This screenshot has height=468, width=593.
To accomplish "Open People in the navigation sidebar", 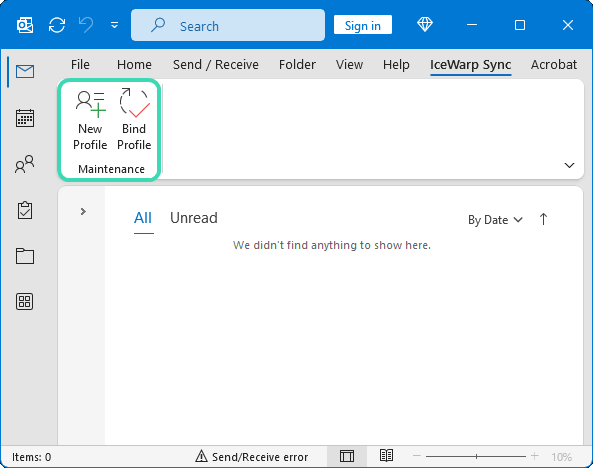I will 25,164.
